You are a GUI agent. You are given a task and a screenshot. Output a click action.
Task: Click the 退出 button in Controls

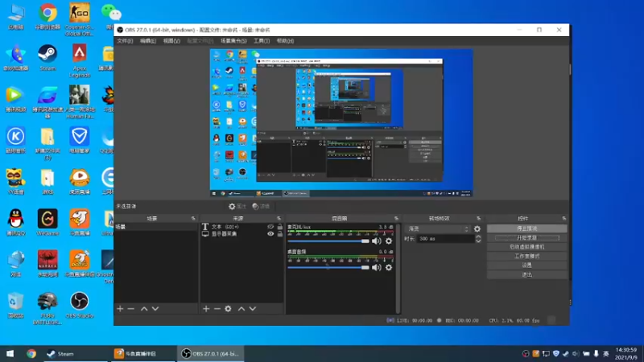coord(527,274)
